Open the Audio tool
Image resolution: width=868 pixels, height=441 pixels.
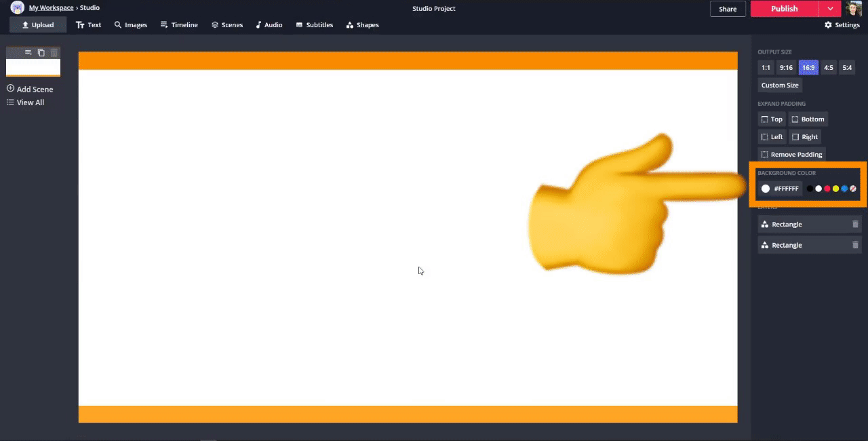(269, 25)
